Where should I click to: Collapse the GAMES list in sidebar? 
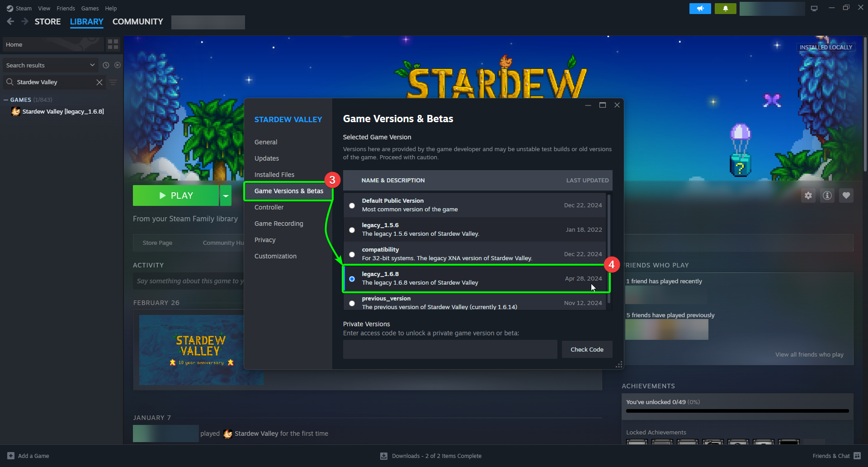pos(6,100)
